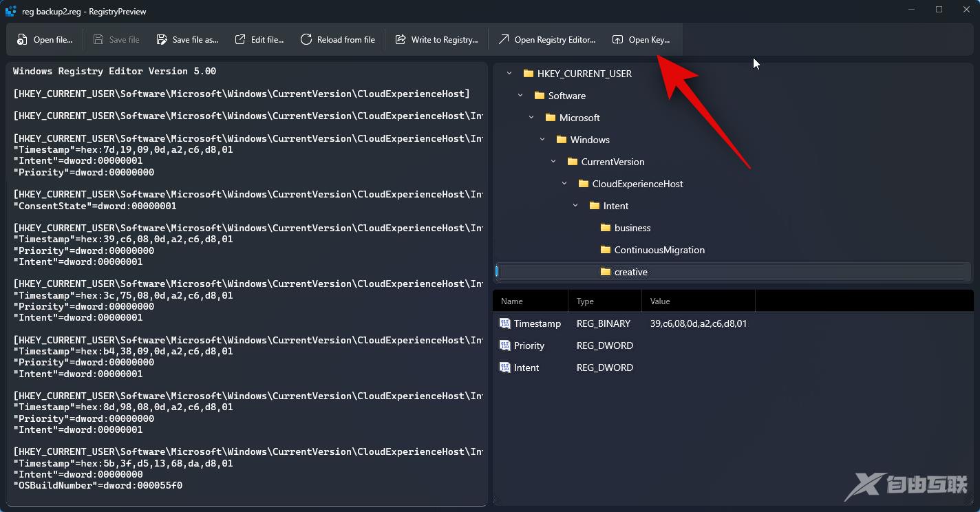
Task: Select the Priority REG_DWORD row
Action: coord(604,345)
